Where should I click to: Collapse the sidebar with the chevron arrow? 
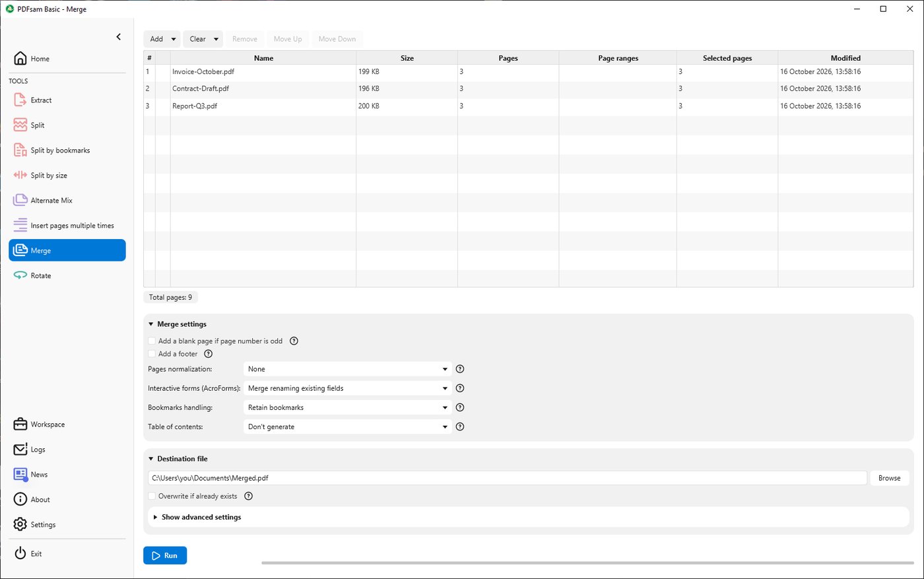[119, 37]
